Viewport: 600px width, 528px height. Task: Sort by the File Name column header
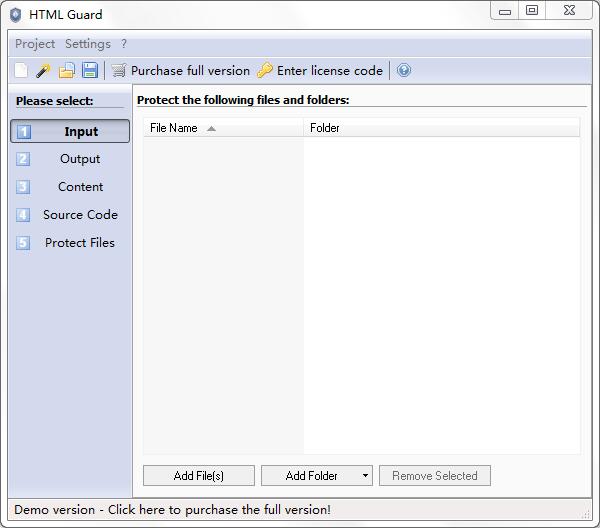[x=223, y=128]
